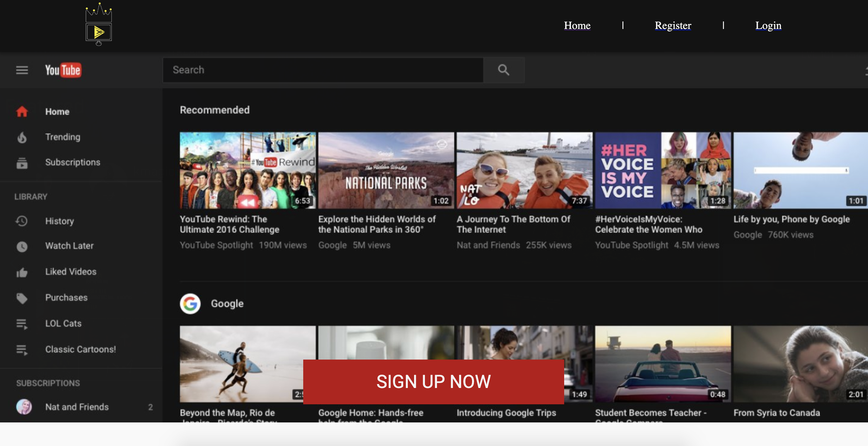Click the YouTube logo
The height and width of the screenshot is (446, 868).
point(63,70)
